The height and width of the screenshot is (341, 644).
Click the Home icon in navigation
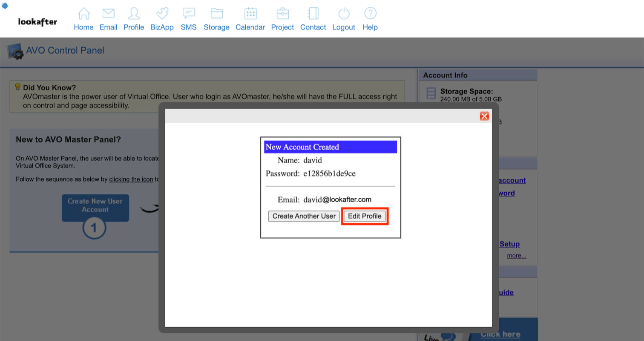pos(83,14)
